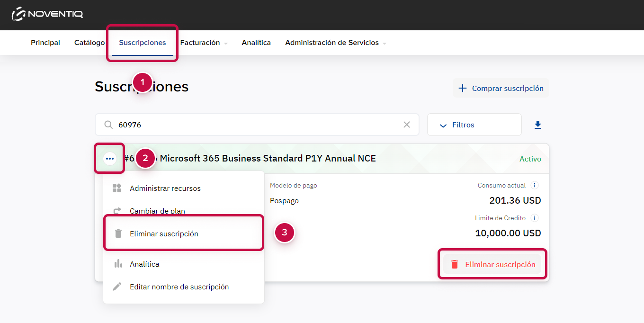Click the download export icon

pos(537,125)
